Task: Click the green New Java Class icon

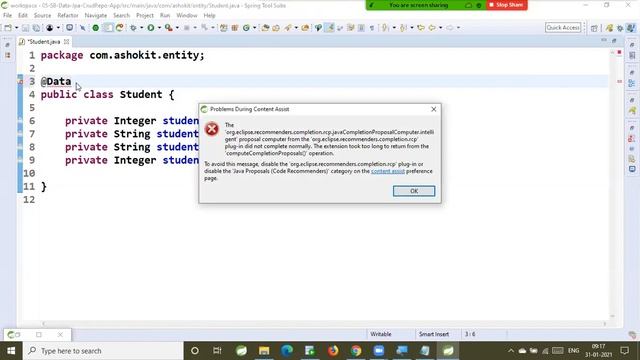Action: 246,28
